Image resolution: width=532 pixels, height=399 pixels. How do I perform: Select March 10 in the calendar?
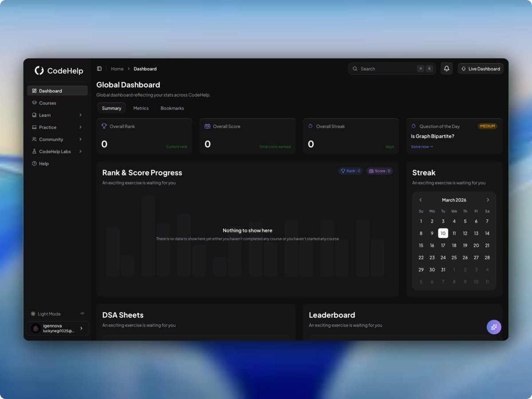(443, 233)
